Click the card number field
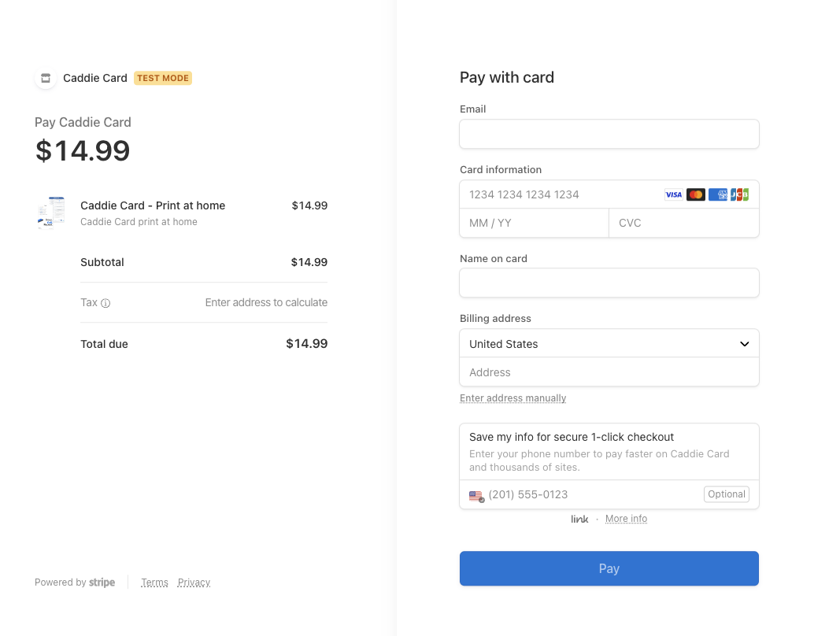Image resolution: width=840 pixels, height=636 pixels. [x=559, y=194]
